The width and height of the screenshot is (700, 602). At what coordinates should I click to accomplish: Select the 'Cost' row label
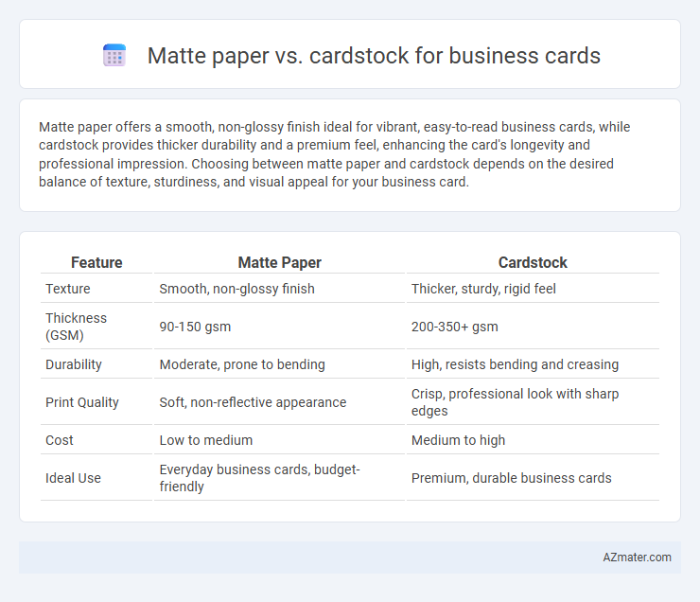[x=60, y=440]
